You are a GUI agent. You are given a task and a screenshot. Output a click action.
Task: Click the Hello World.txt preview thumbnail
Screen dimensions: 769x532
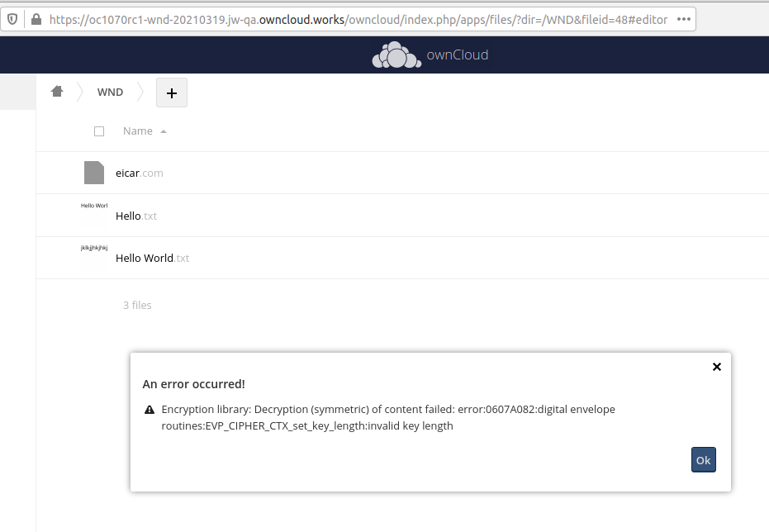click(x=93, y=257)
